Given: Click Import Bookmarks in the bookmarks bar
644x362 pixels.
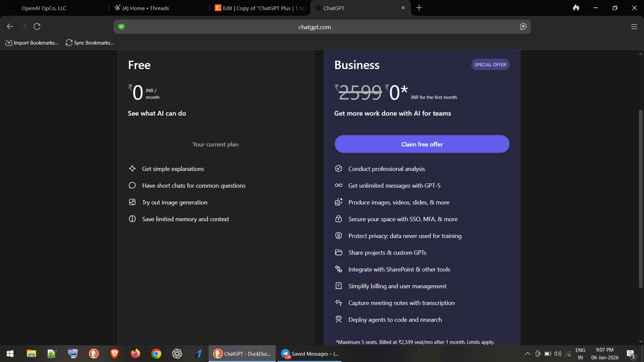Looking at the screenshot, I should pos(31,43).
